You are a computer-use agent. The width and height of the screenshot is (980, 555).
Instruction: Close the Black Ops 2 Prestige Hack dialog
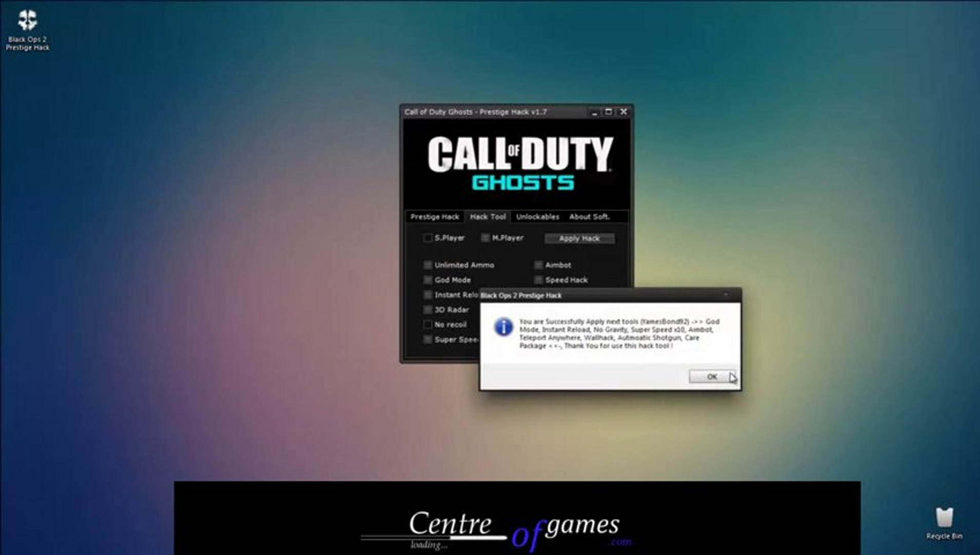tap(726, 295)
